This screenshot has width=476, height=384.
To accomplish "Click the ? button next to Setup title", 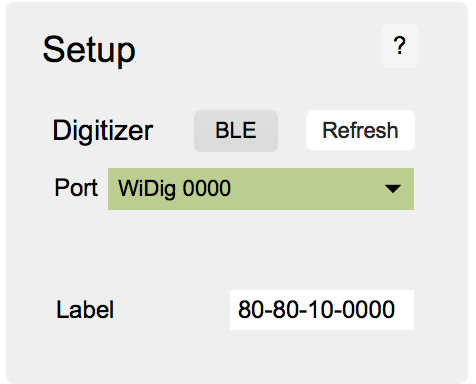I will click(400, 46).
